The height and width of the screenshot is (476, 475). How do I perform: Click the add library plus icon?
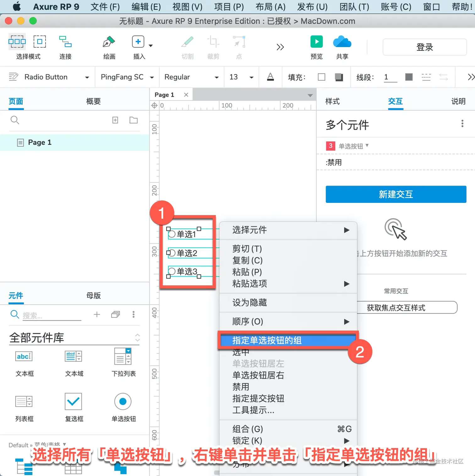pos(97,314)
